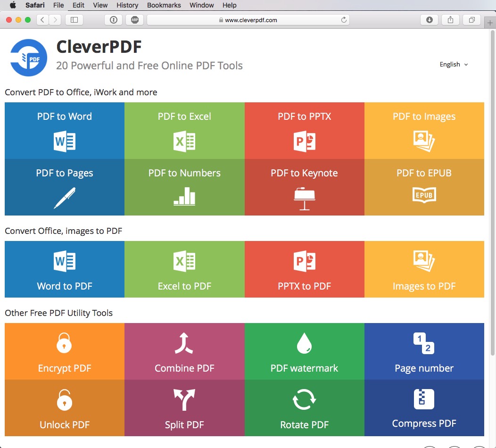The height and width of the screenshot is (448, 496).
Task: Open the File menu
Action: pos(58,5)
